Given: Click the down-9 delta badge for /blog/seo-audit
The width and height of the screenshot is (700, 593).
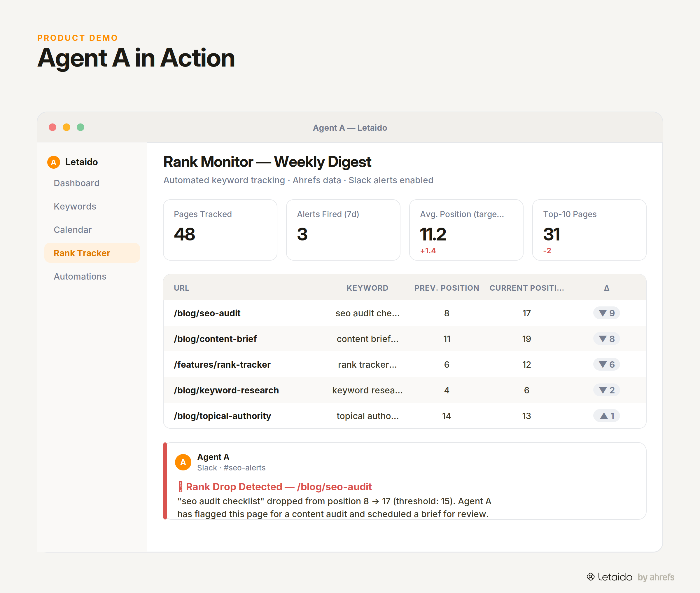Looking at the screenshot, I should (606, 313).
